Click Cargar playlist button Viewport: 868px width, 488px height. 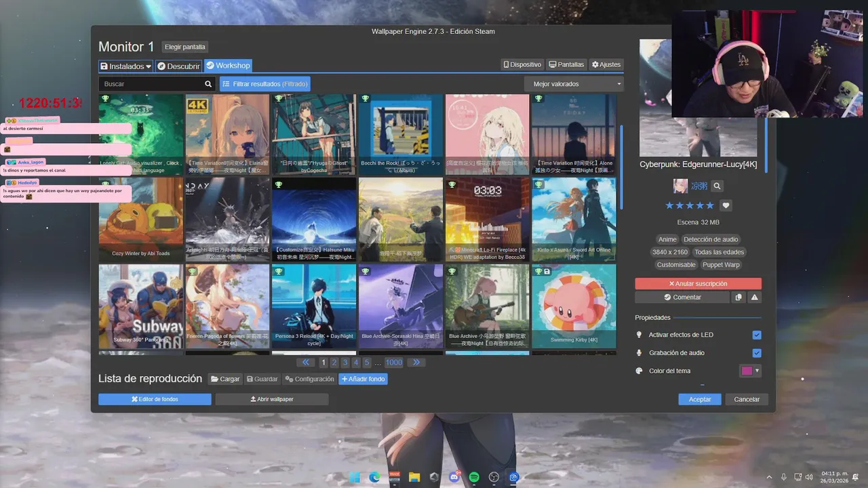224,379
